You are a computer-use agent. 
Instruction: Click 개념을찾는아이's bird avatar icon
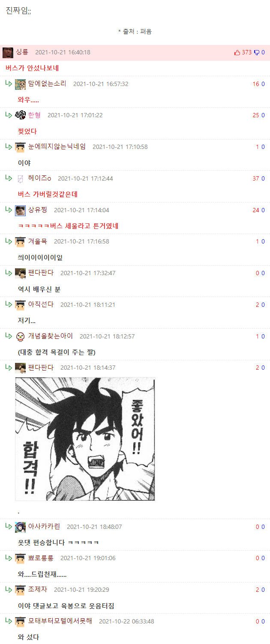click(x=20, y=336)
